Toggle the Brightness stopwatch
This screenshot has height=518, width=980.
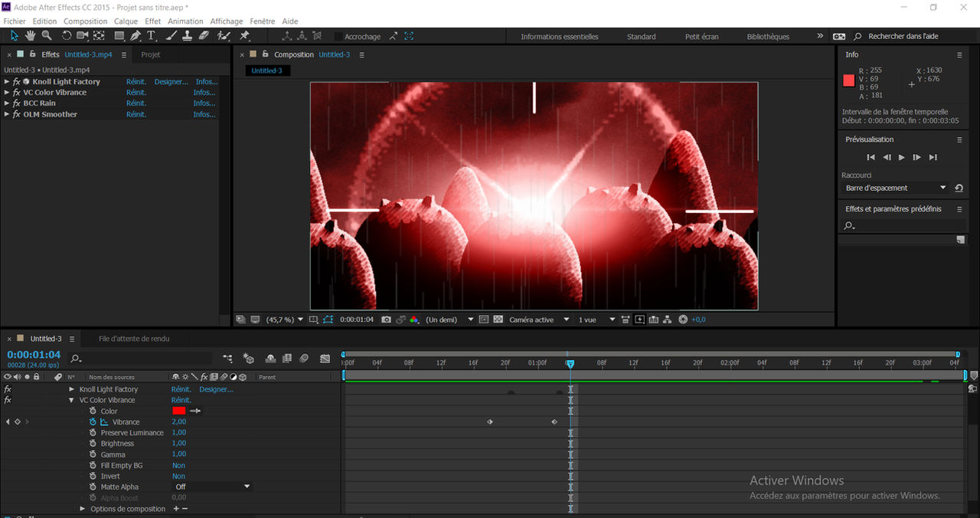tap(93, 444)
